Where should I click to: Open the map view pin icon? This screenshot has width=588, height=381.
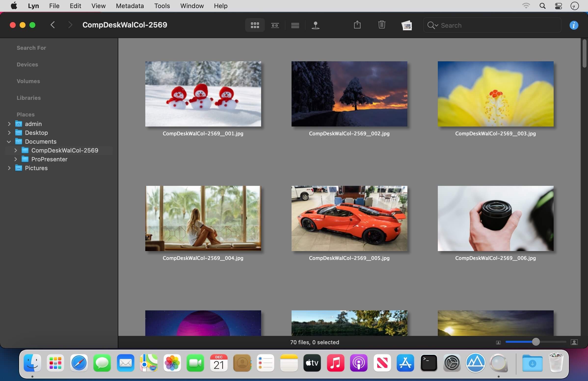(316, 25)
